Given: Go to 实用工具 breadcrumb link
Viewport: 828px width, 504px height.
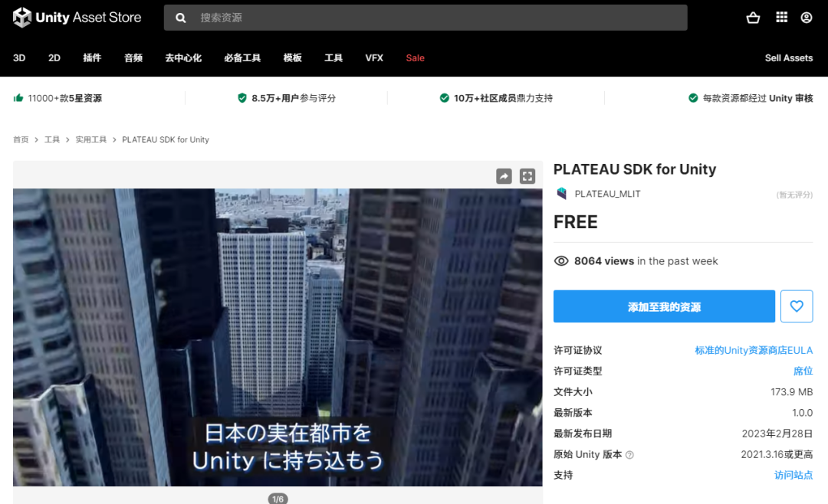Looking at the screenshot, I should [x=90, y=139].
